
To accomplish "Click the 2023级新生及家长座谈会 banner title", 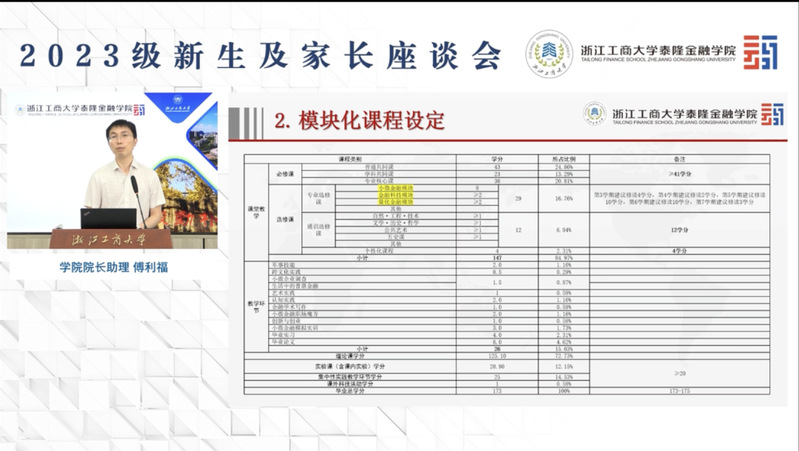I will 262,54.
